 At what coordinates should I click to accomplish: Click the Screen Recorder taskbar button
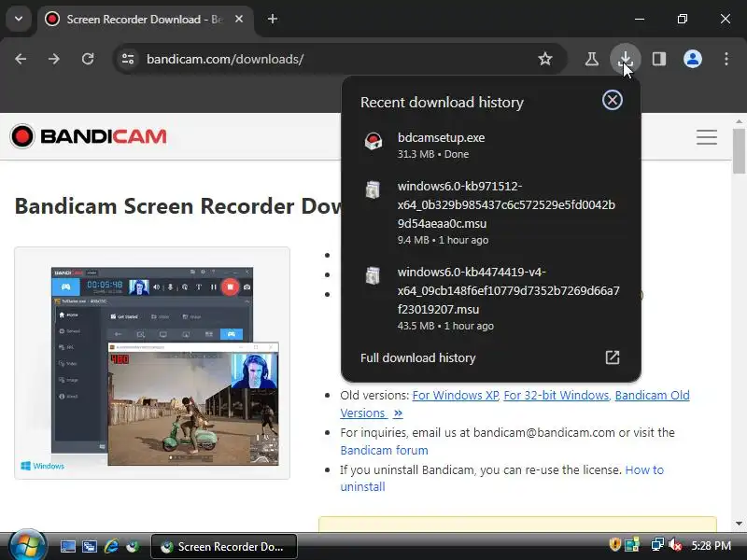point(224,547)
